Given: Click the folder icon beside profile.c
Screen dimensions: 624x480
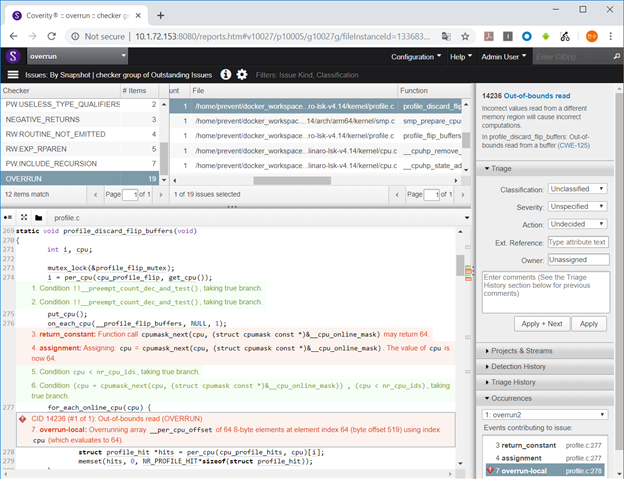Looking at the screenshot, I should 39,216.
